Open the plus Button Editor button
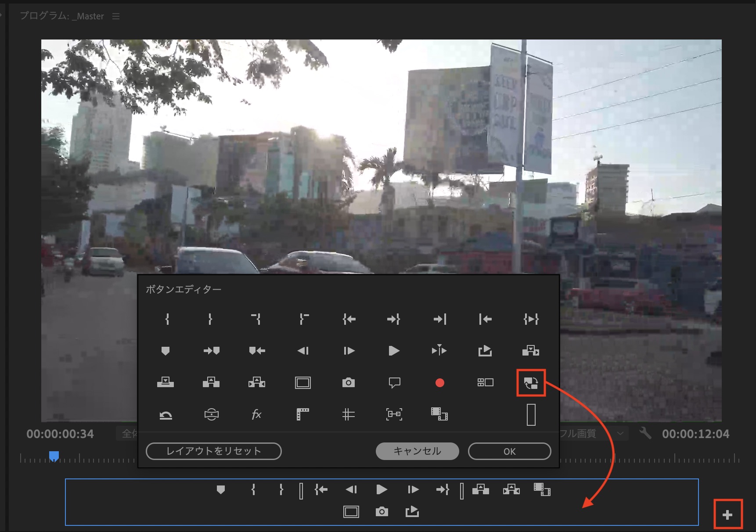Screen dimensions: 756x532 coord(727,515)
